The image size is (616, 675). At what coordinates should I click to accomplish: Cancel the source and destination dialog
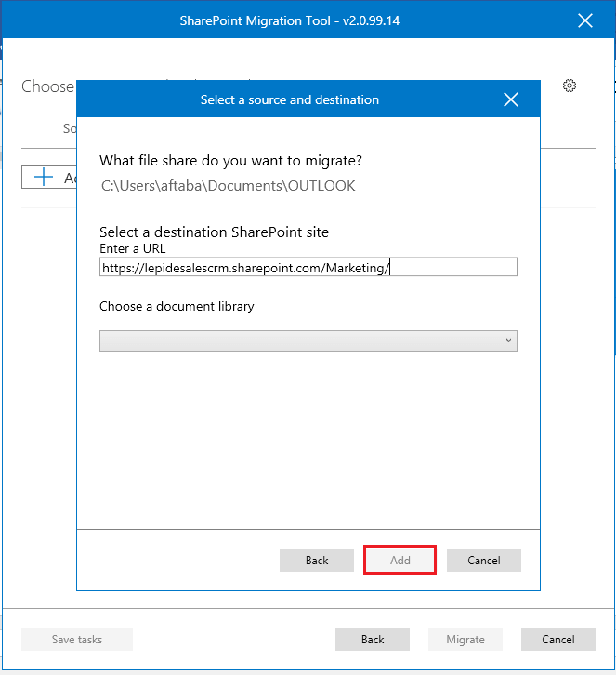[484, 560]
